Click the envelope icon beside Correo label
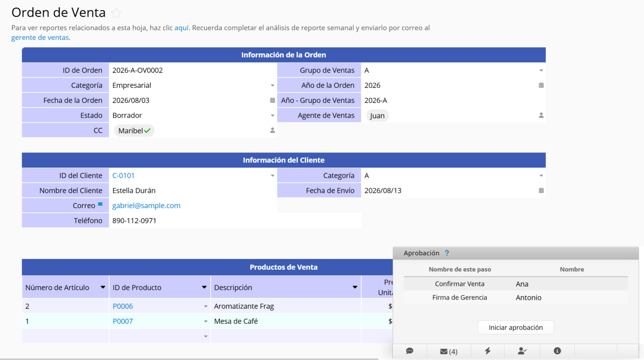This screenshot has width=644, height=360. point(100,204)
